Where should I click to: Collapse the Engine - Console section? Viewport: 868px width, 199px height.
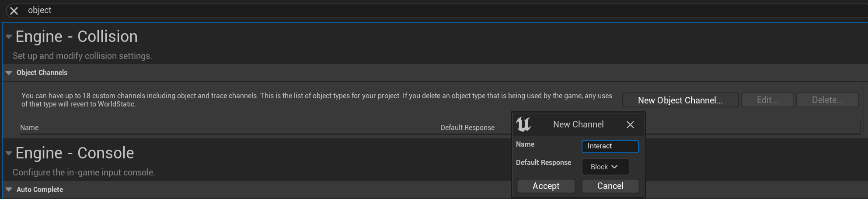[x=8, y=153]
